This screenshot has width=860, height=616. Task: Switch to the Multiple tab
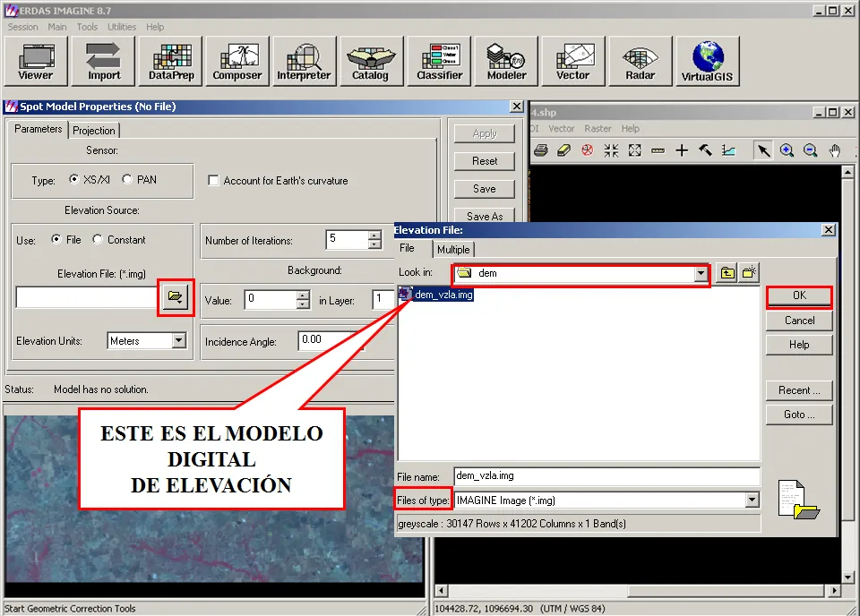(x=453, y=250)
